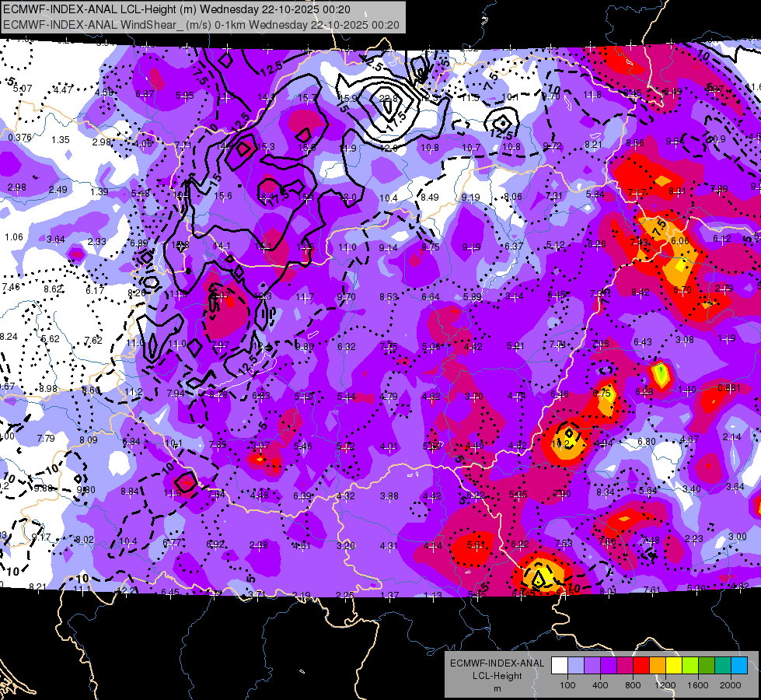Click the 5.07 grid value
Screen dimensions: 761x700
click(x=23, y=89)
